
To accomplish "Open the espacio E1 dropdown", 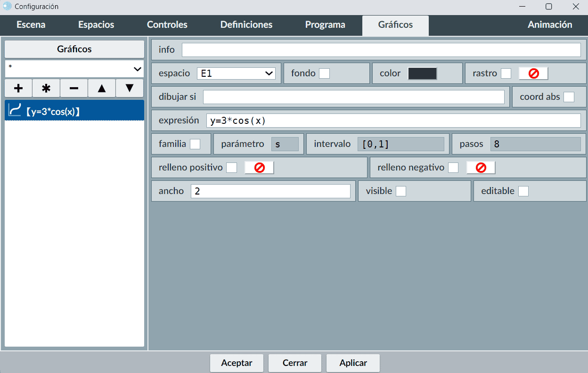I will point(236,73).
